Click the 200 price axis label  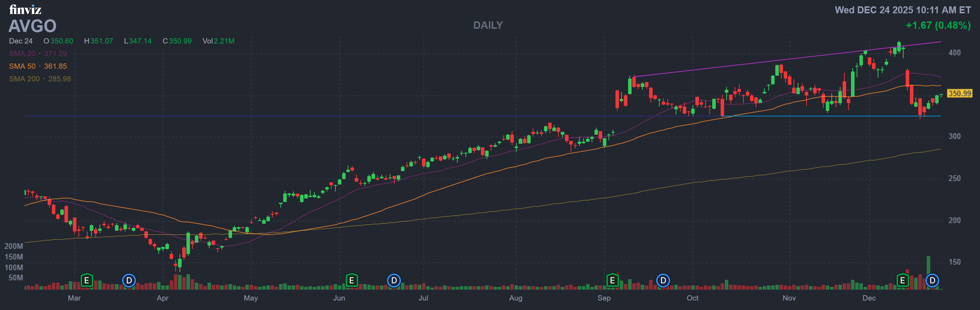954,220
